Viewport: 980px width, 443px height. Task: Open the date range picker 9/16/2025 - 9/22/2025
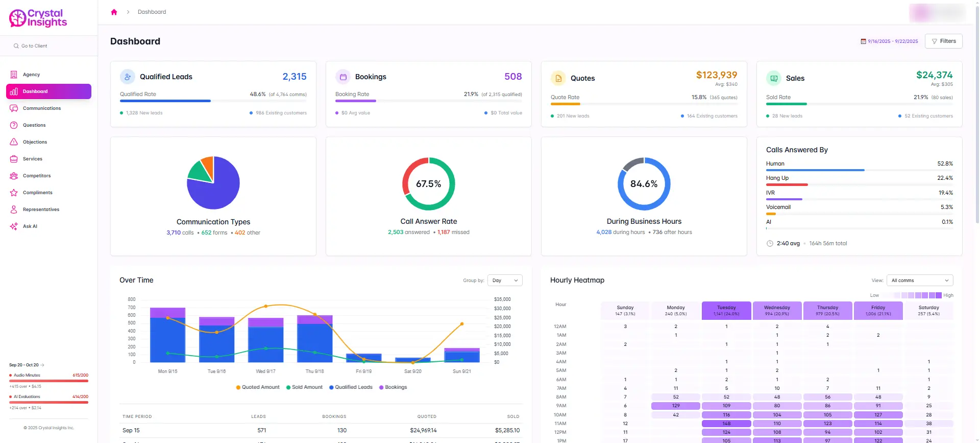point(889,41)
